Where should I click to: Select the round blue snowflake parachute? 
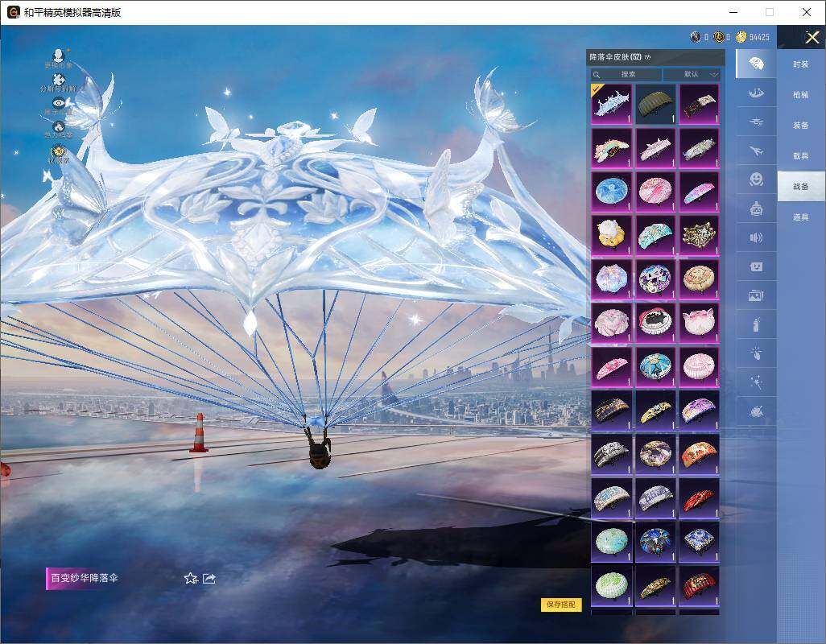click(612, 192)
